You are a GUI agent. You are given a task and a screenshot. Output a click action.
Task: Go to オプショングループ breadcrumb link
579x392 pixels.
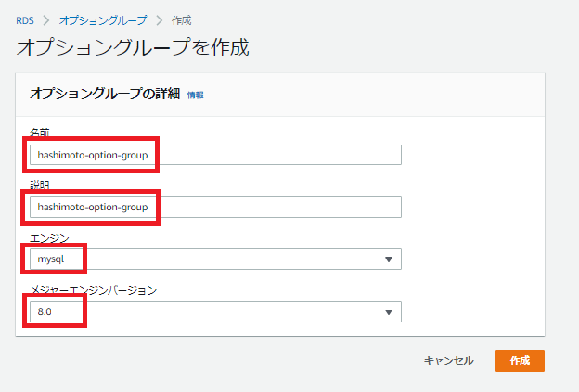[101, 19]
